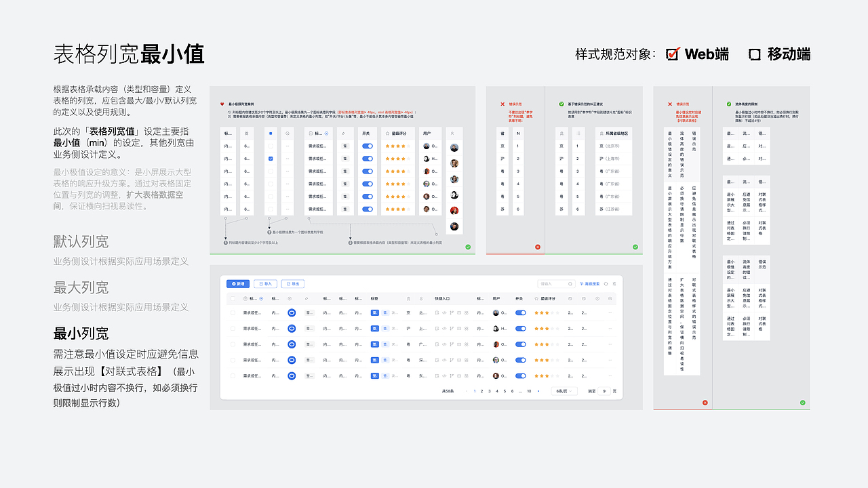Click the page jump input showing 9
This screenshot has height=488, width=868.
coord(604,391)
